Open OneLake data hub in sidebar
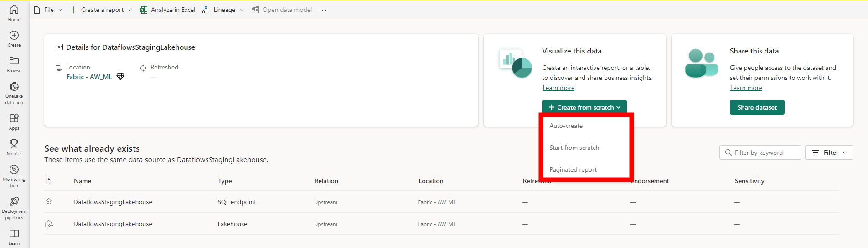Image resolution: width=868 pixels, height=248 pixels. coord(14,87)
